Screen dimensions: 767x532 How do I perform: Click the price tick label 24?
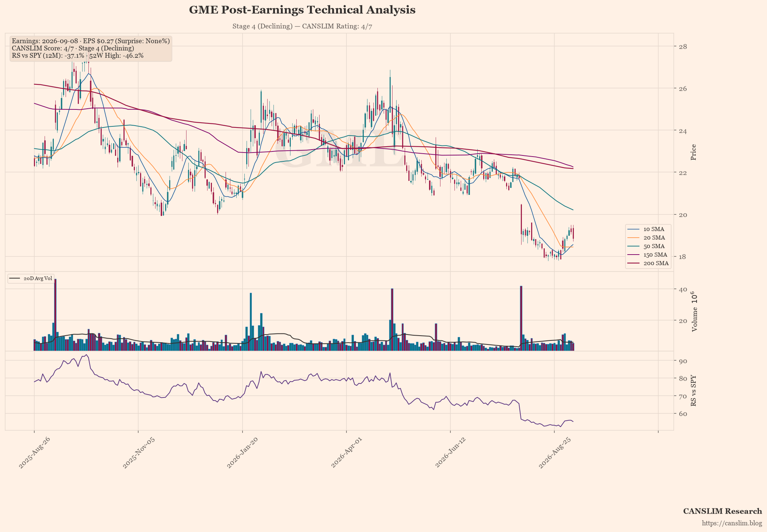pos(683,130)
